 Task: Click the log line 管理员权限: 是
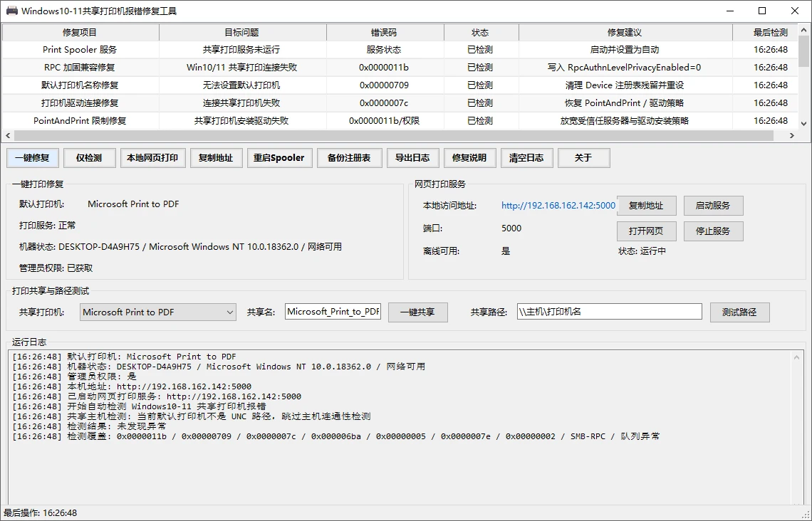(x=74, y=377)
